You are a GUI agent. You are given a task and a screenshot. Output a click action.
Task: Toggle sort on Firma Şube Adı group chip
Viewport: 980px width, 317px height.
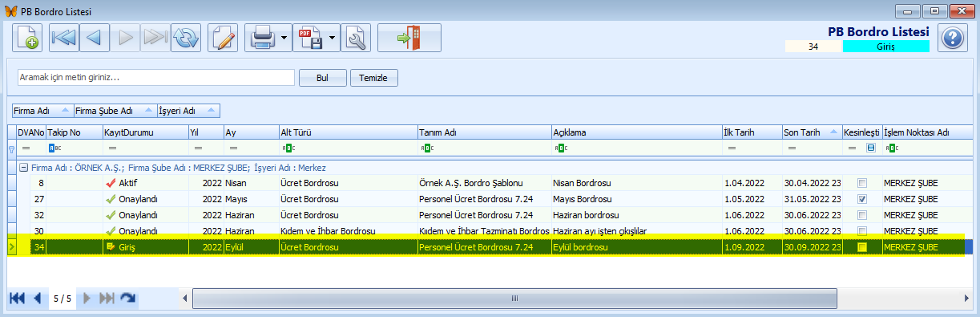tap(115, 111)
